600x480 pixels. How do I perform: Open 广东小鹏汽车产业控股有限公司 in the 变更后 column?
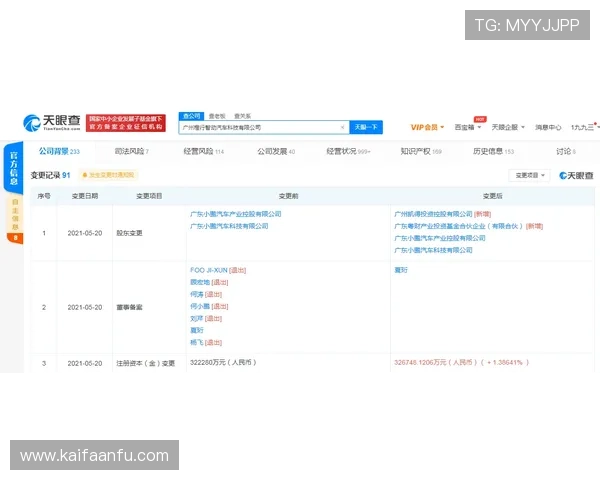440,238
